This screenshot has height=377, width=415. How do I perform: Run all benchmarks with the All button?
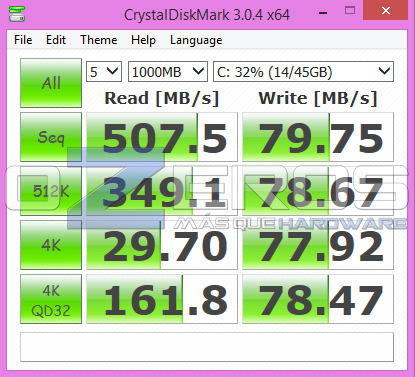[x=51, y=83]
